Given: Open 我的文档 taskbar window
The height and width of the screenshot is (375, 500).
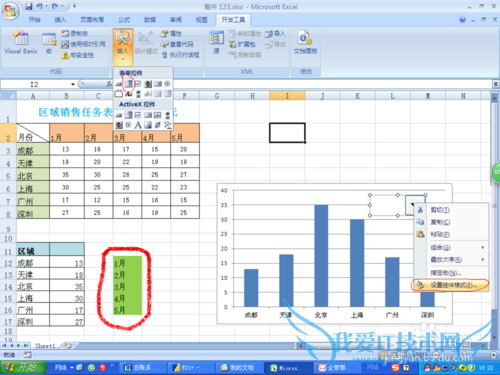Looking at the screenshot, I should tap(238, 368).
